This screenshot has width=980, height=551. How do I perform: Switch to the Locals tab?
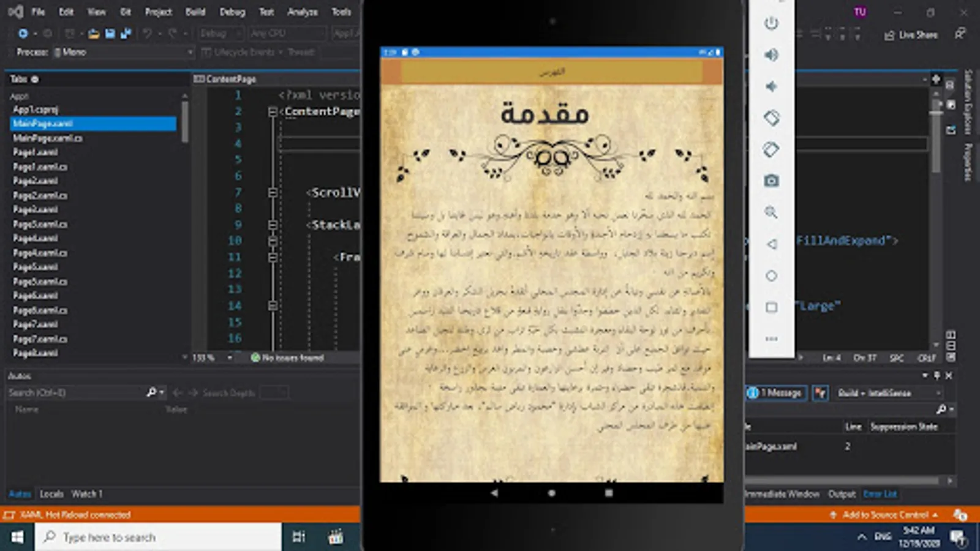51,494
